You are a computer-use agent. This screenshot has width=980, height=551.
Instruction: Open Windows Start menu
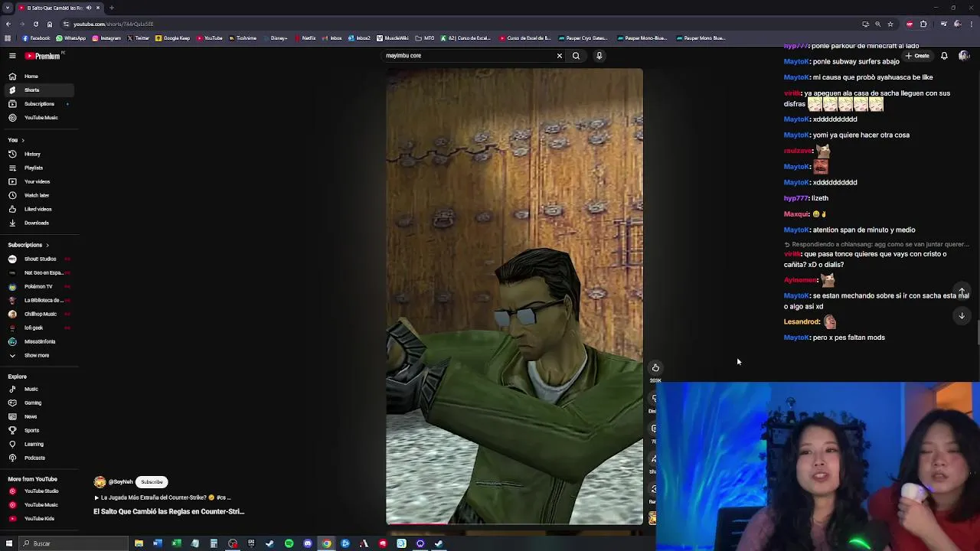click(9, 543)
